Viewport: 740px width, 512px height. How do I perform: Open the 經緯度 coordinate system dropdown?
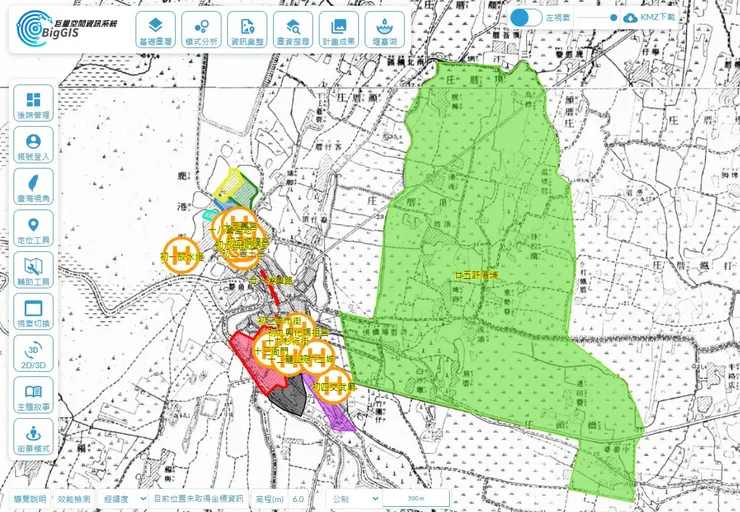[x=125, y=499]
